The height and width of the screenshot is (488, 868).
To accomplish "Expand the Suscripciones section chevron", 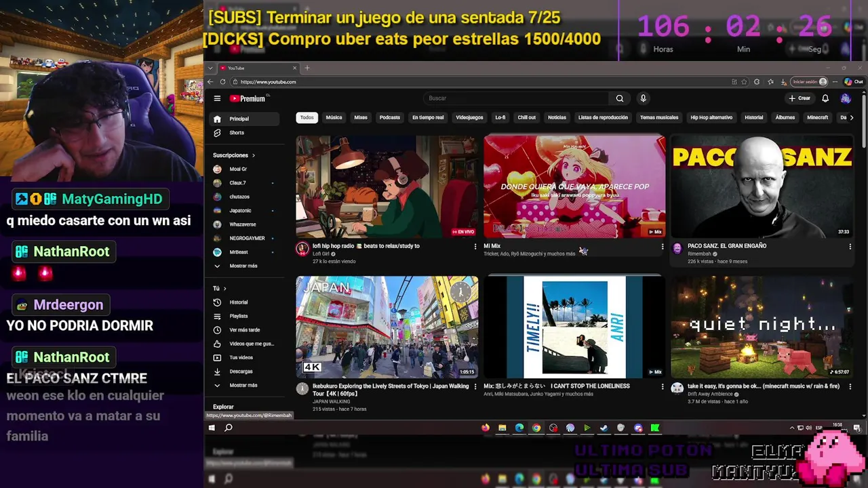I will [x=254, y=155].
